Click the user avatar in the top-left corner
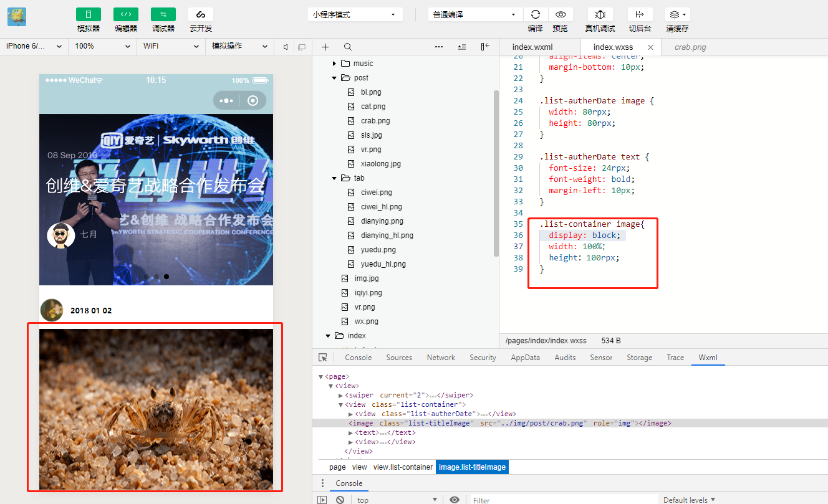 coord(17,17)
